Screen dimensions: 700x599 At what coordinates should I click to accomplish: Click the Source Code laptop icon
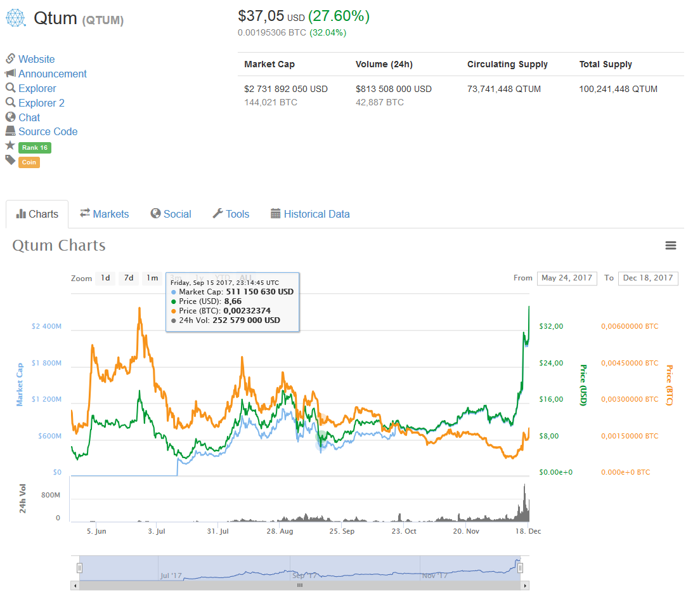10,131
